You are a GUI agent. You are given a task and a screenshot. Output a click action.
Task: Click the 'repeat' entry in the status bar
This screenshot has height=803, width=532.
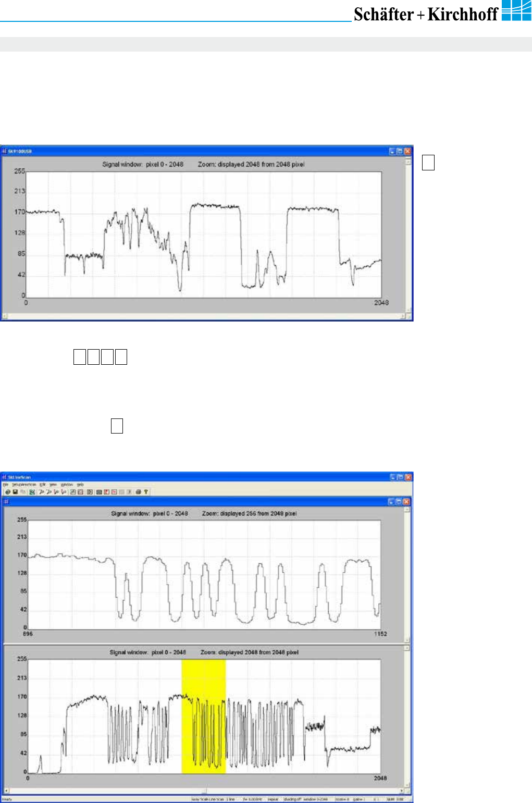(x=273, y=799)
